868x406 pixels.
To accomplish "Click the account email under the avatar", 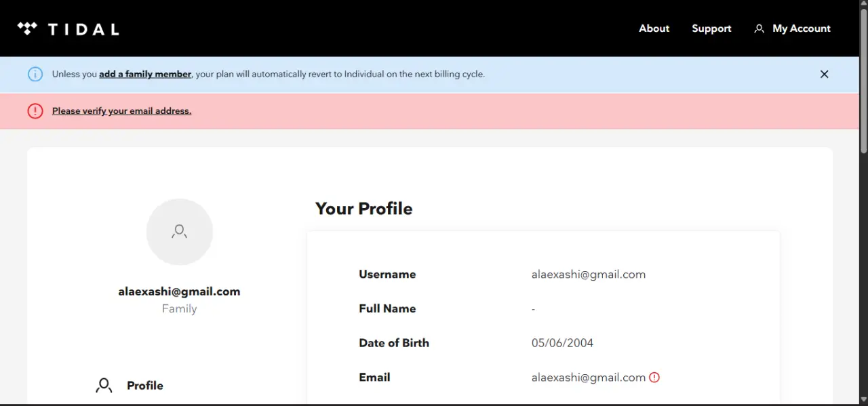I will (x=179, y=291).
